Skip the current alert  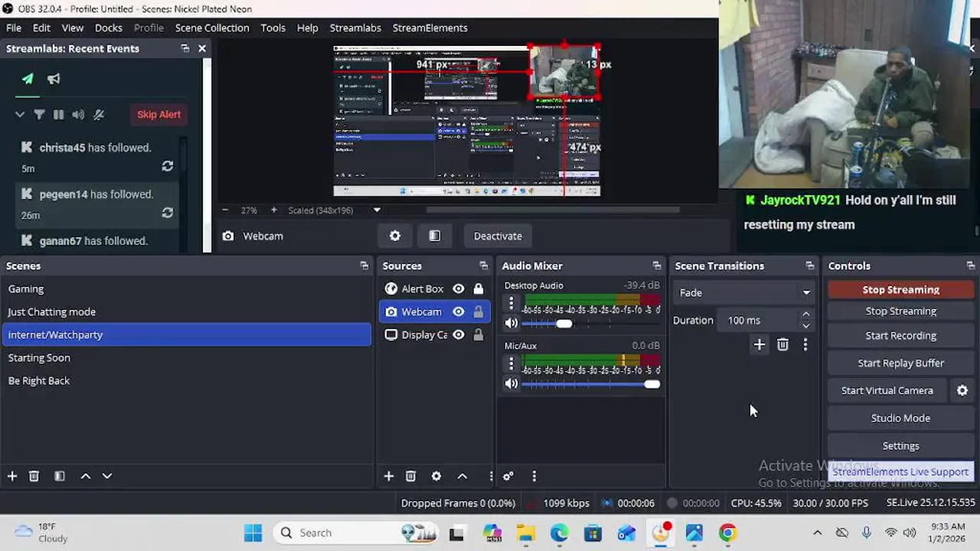(x=158, y=115)
